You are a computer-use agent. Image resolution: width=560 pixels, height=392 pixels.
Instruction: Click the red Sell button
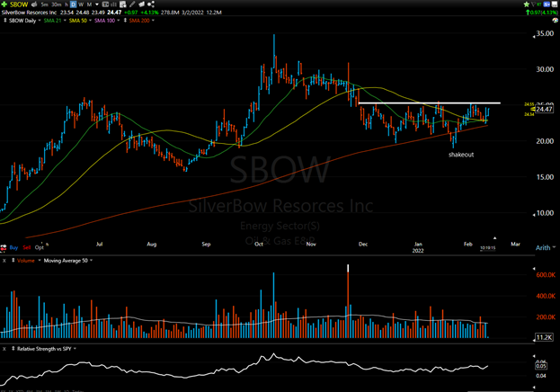point(26,247)
